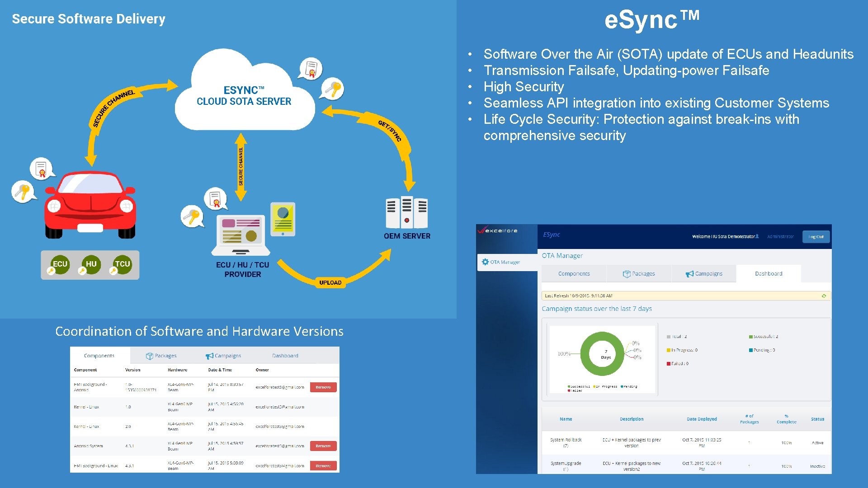The image size is (868, 488).
Task: Click the teal Pending legend swatch
Action: [x=751, y=350]
